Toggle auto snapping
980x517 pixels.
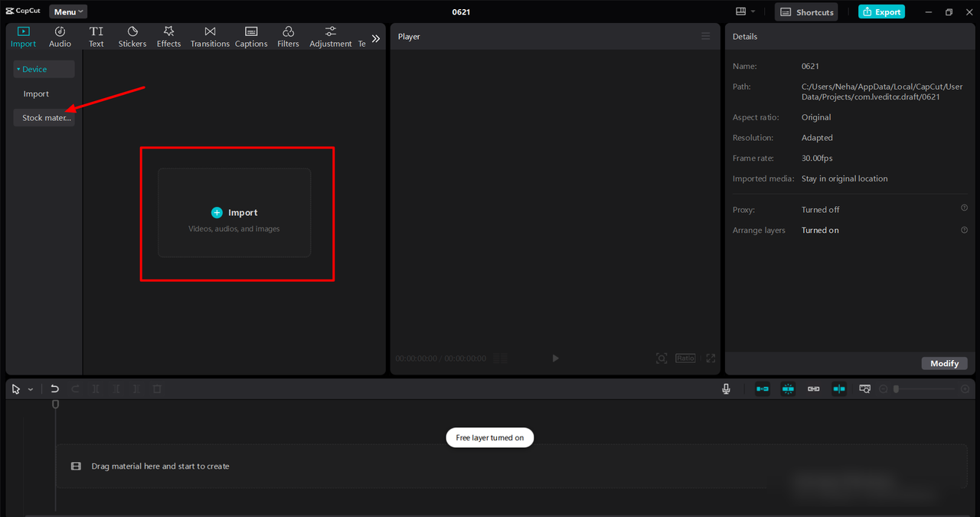pyautogui.click(x=788, y=389)
